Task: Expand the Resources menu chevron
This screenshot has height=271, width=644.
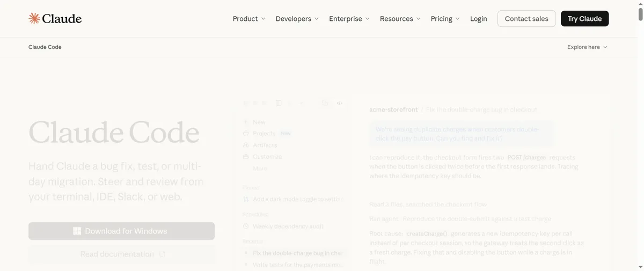Action: pos(418,19)
